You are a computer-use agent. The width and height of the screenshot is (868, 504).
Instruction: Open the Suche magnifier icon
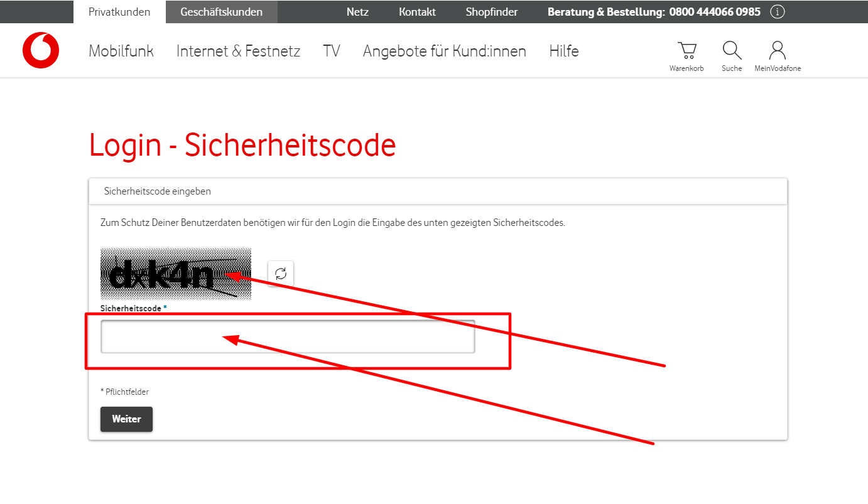click(x=732, y=56)
